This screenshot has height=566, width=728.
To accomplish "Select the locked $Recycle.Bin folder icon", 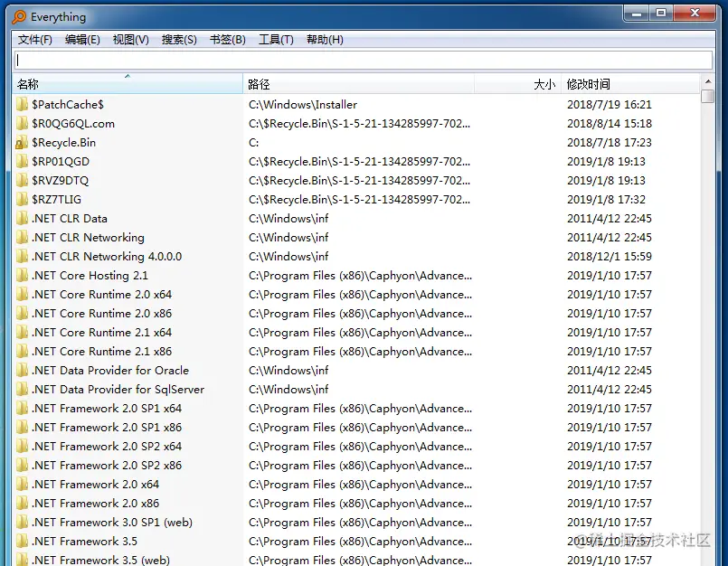I will coord(22,143).
